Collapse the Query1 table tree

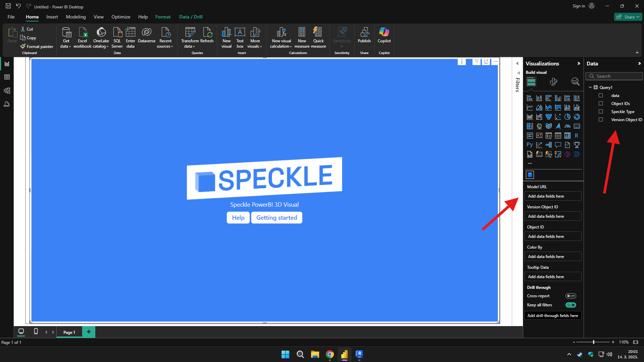pos(590,88)
